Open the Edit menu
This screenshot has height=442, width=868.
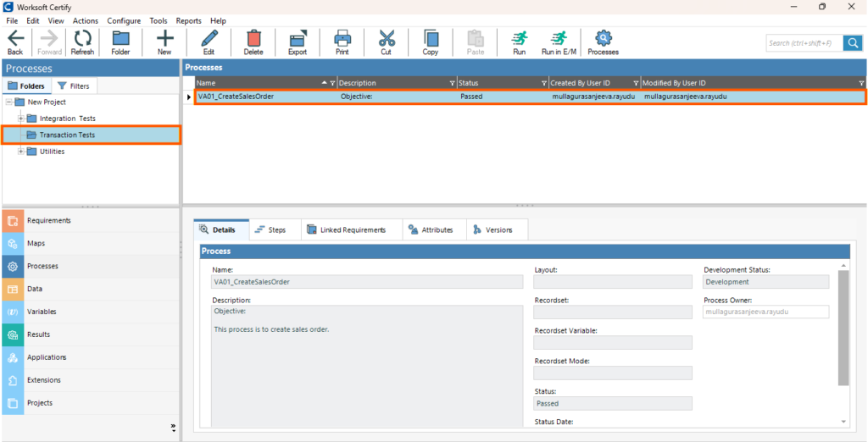pyautogui.click(x=33, y=20)
